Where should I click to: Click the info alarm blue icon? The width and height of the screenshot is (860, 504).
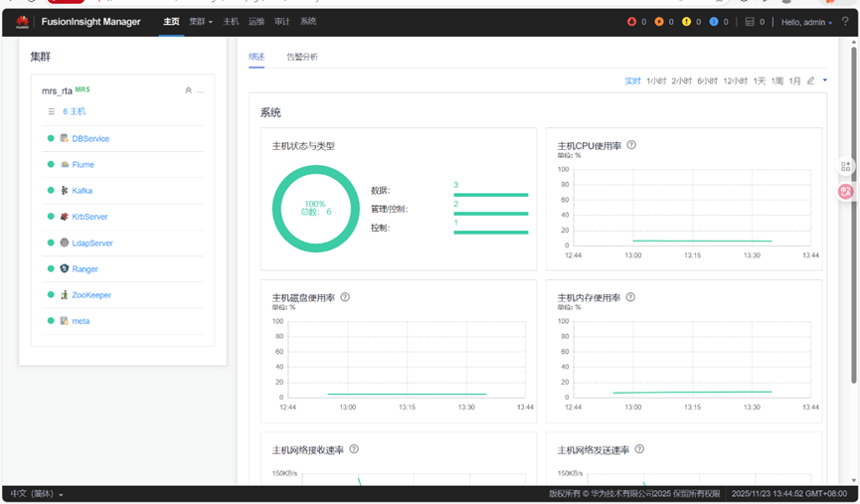714,22
